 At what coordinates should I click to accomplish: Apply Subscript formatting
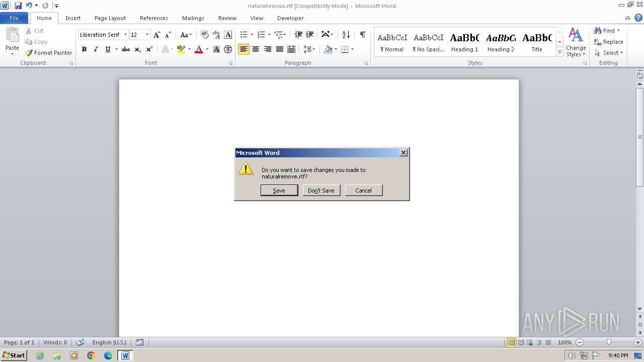(138, 49)
